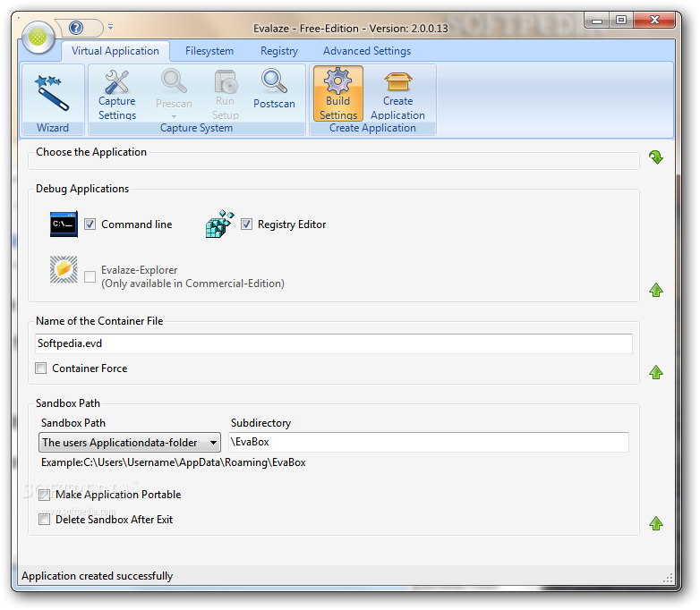Click the Run Setup icon
Image resolution: width=700 pixels, height=610 pixels.
click(x=226, y=82)
